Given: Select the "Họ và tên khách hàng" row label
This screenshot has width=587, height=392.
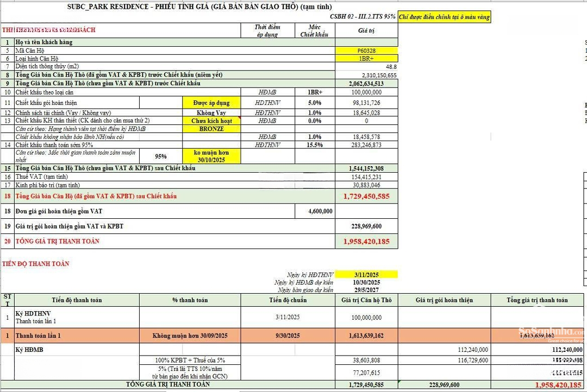Looking at the screenshot, I should pyautogui.click(x=43, y=42).
